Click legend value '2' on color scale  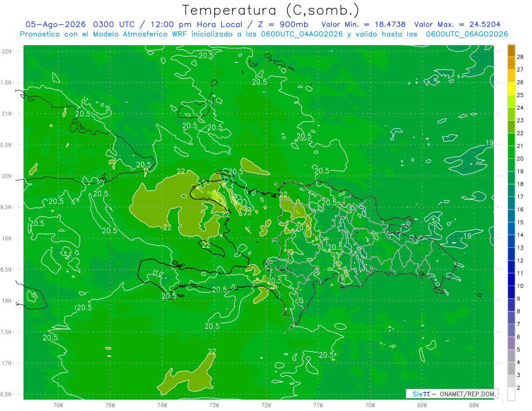[x=518, y=388]
